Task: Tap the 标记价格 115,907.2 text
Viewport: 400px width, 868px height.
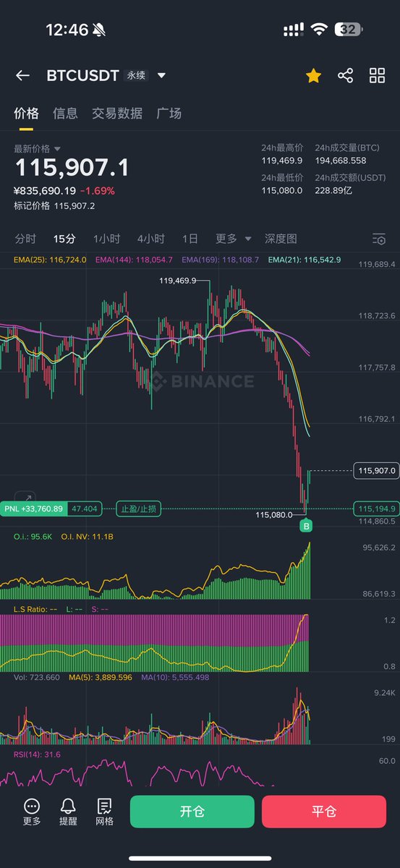Action: pyautogui.click(x=54, y=205)
